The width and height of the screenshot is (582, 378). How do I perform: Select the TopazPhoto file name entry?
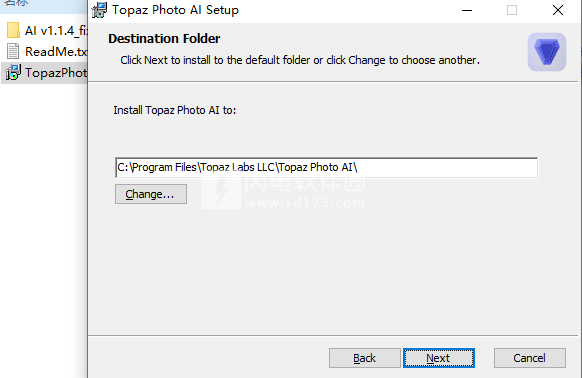(56, 73)
